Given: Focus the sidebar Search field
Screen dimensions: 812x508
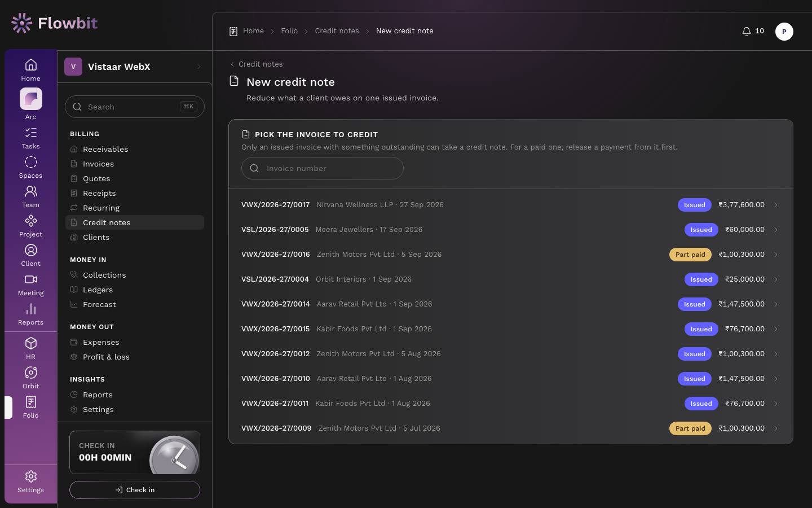Looking at the screenshot, I should pos(135,107).
